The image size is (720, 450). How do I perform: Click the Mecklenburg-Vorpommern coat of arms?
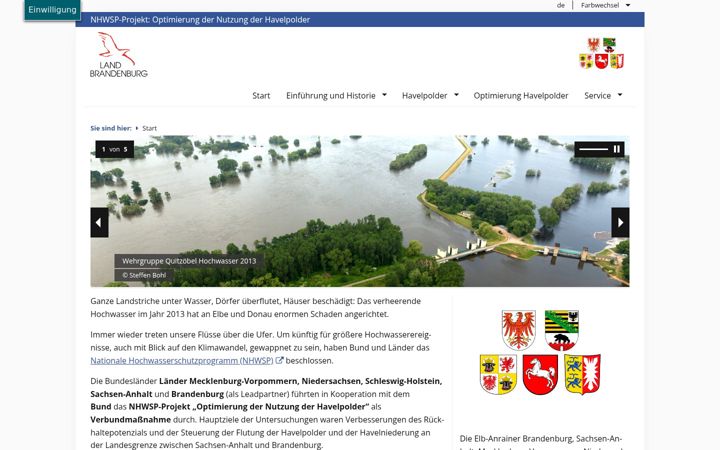coord(498,374)
